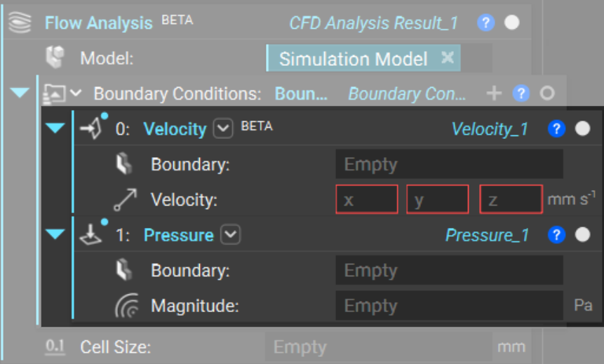Open help for Flow Analysis block
Viewport: 604px width, 364px height.
coord(485,22)
